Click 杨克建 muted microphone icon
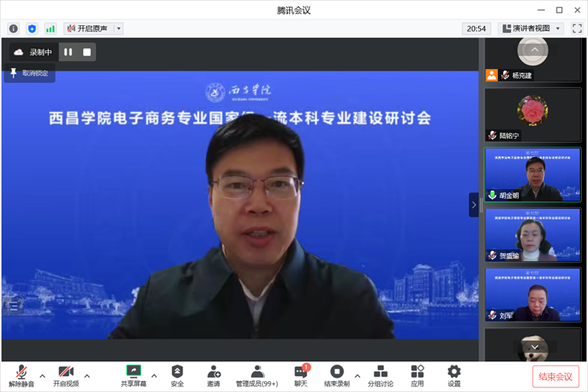This screenshot has height=392, width=588. (x=505, y=75)
